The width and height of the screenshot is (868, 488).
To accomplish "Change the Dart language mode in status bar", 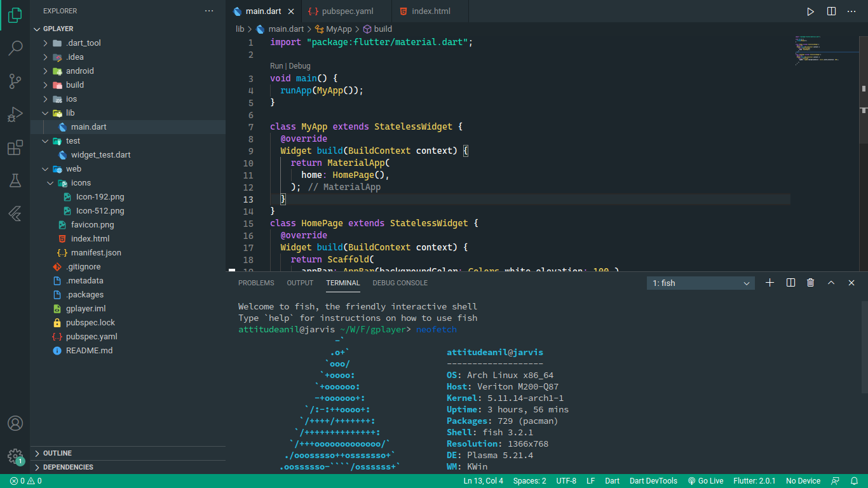I will coord(613,481).
